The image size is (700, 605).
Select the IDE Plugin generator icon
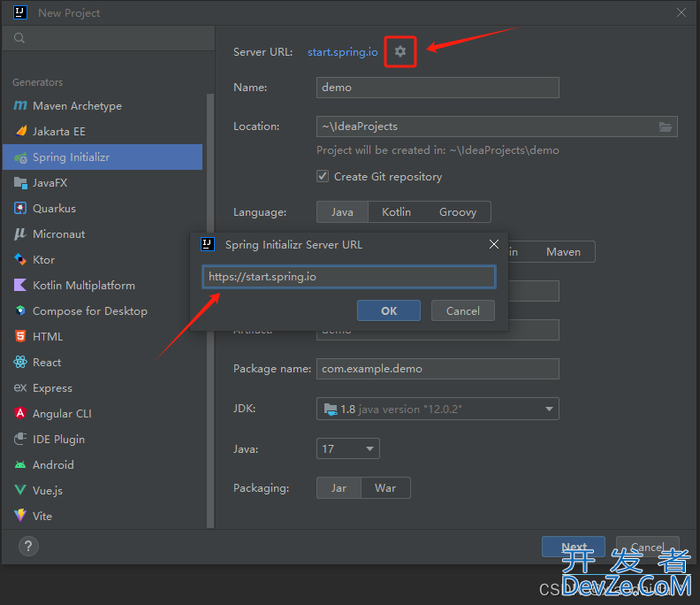pos(20,439)
